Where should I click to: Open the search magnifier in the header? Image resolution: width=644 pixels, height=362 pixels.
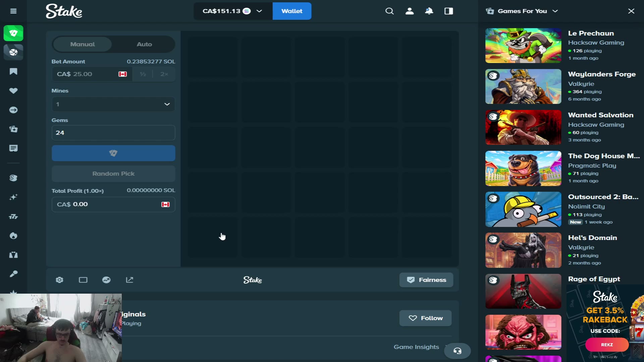pyautogui.click(x=389, y=11)
